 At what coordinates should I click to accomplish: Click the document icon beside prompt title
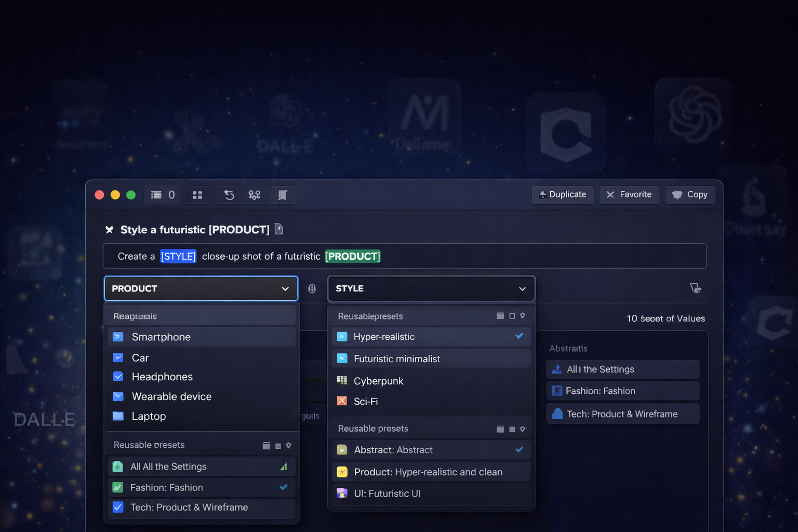(279, 229)
